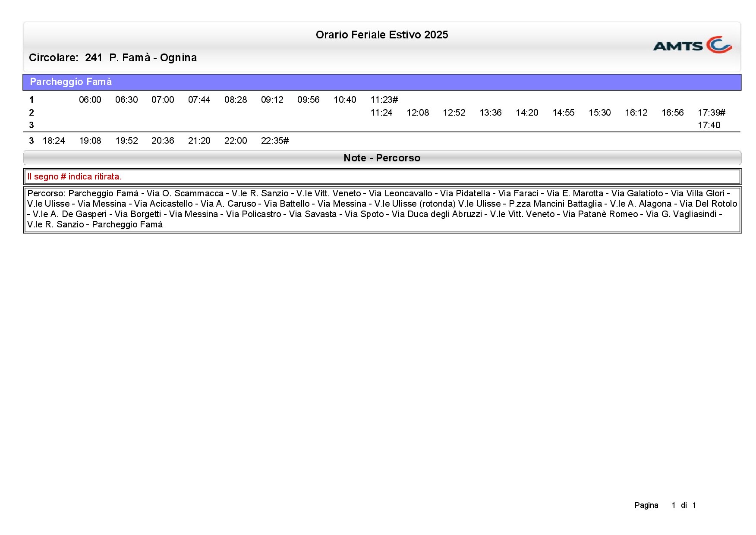Screen dimensions: 756x535
Task: Select the 17:39# departure time
Action: pyautogui.click(x=712, y=113)
